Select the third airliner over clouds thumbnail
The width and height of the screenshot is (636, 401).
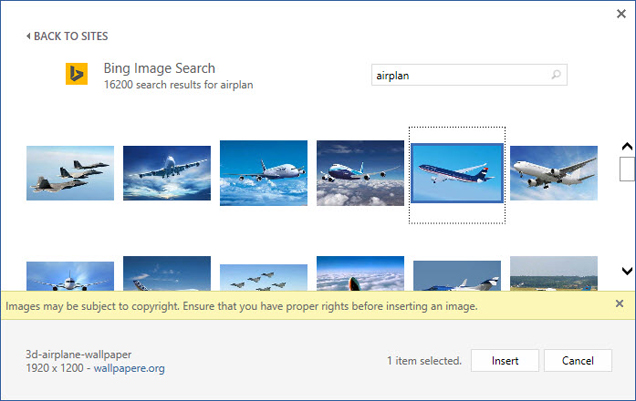[263, 173]
